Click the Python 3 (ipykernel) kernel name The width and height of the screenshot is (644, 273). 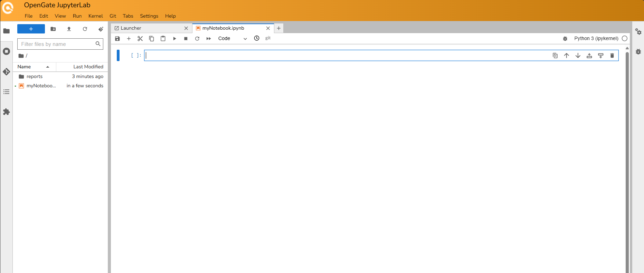[x=596, y=39]
